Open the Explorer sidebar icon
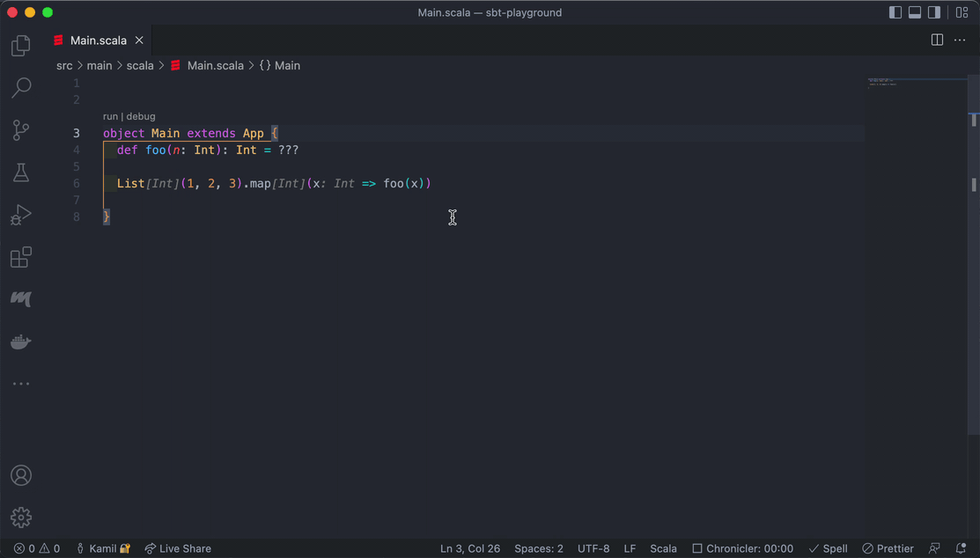The height and width of the screenshot is (558, 980). (x=20, y=45)
